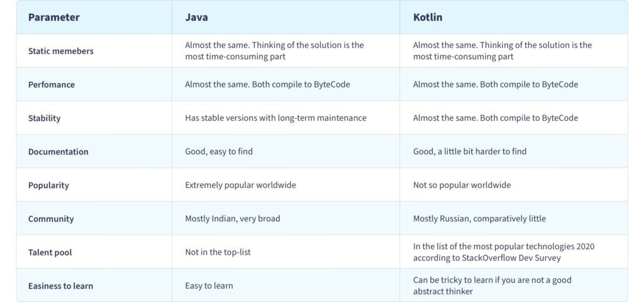Image resolution: width=644 pixels, height=302 pixels.
Task: Select the Stability row label
Action: (x=45, y=118)
